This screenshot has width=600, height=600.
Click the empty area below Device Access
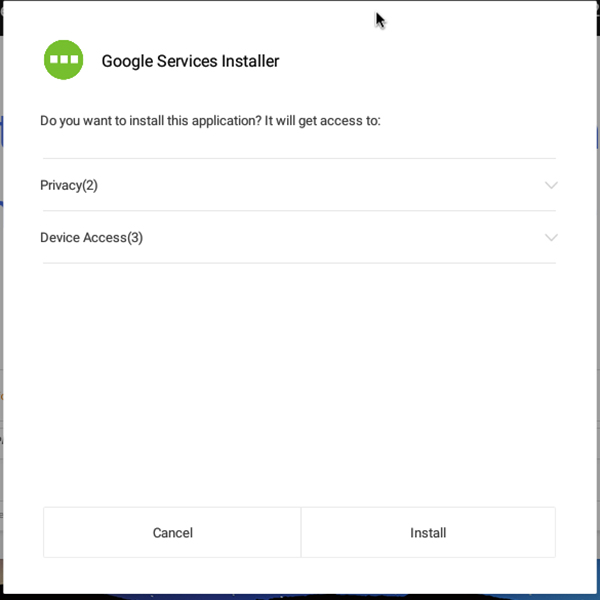[x=299, y=383]
